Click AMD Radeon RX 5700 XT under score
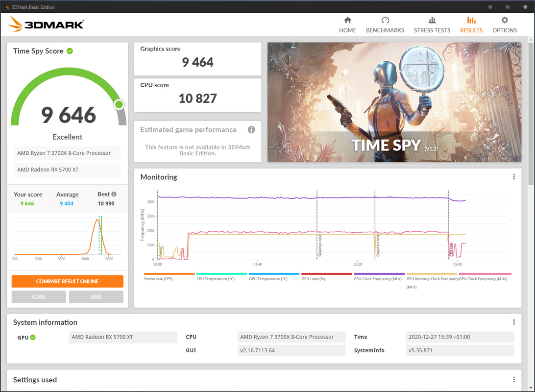Viewport: 535px width, 392px height. [x=67, y=170]
